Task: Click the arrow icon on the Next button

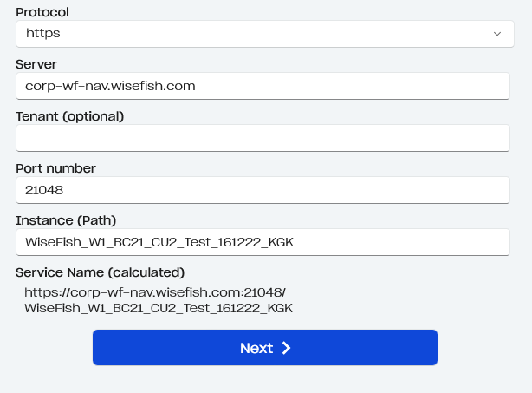Action: 287,348
